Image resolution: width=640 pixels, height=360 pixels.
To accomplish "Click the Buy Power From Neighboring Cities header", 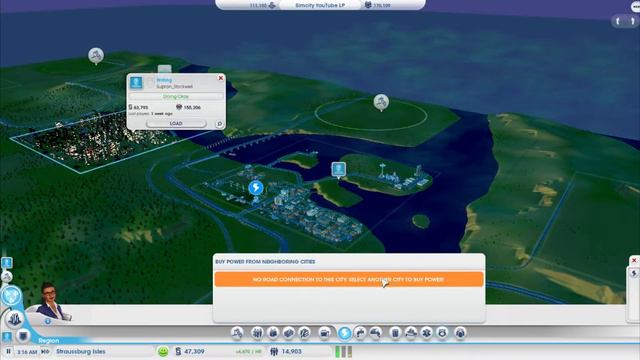I will click(x=265, y=262).
